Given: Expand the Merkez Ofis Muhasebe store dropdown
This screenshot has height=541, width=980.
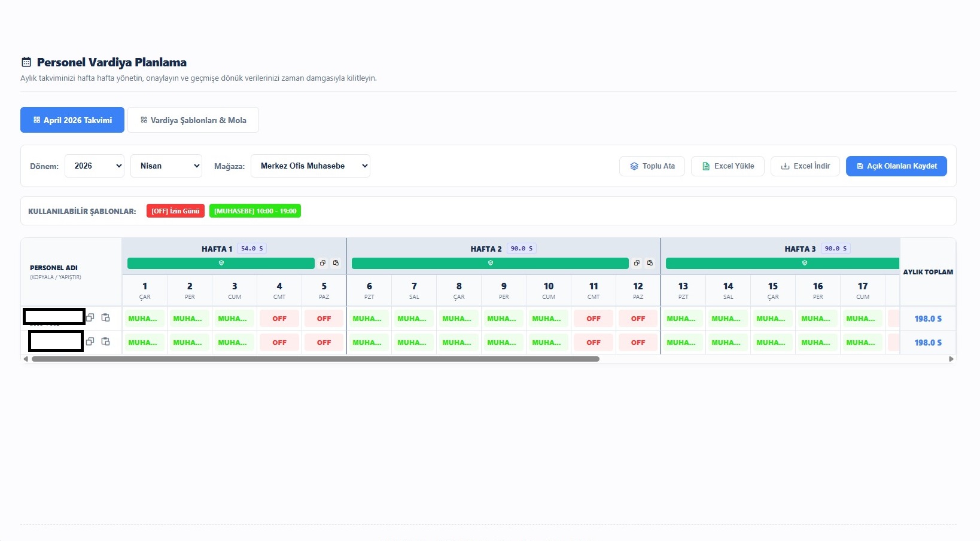Looking at the screenshot, I should click(x=311, y=166).
